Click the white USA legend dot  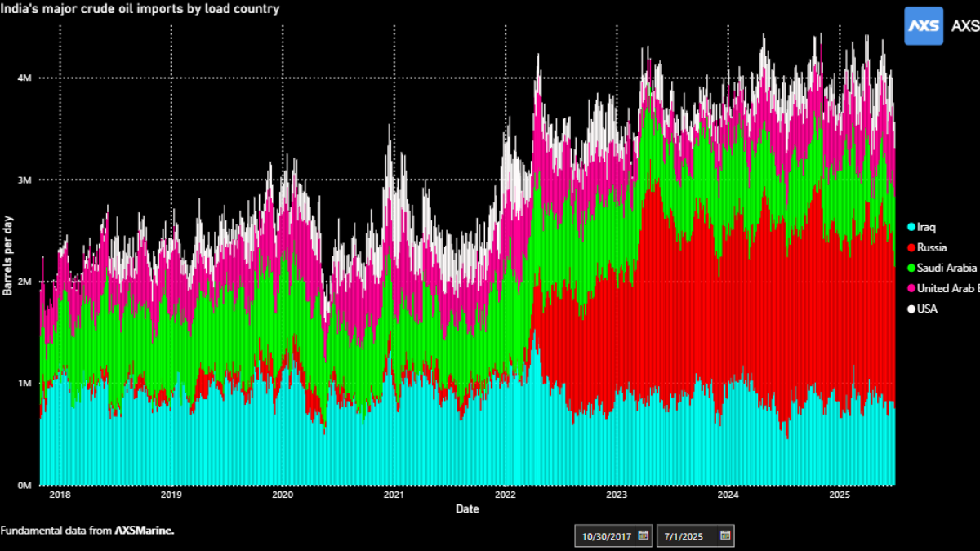911,309
